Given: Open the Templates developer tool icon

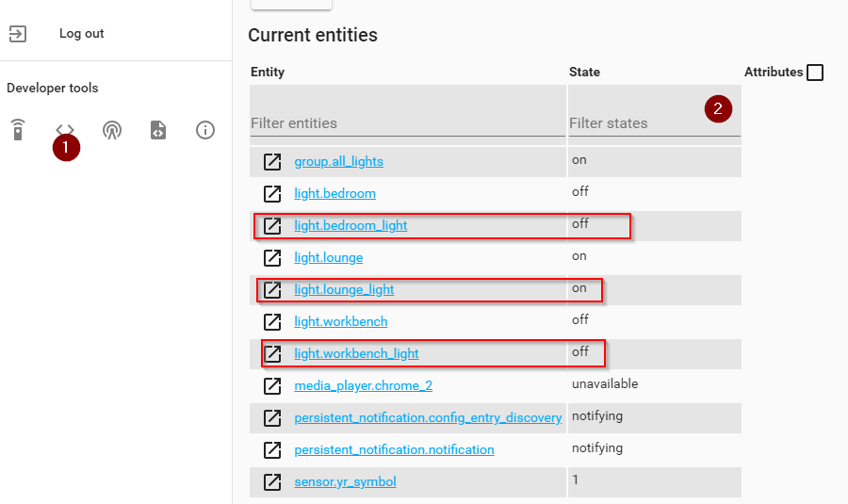Looking at the screenshot, I should pyautogui.click(x=158, y=130).
